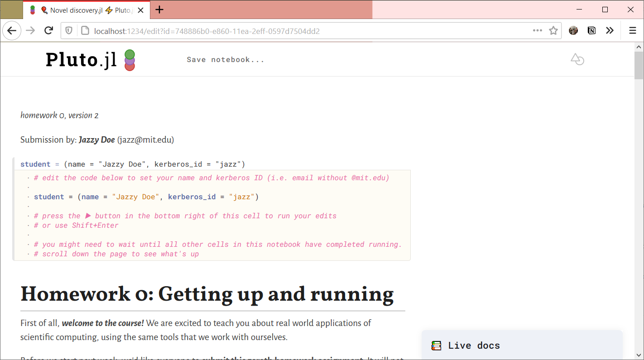644x360 pixels.
Task: Click the page scrollbar thumb
Action: [x=639, y=66]
